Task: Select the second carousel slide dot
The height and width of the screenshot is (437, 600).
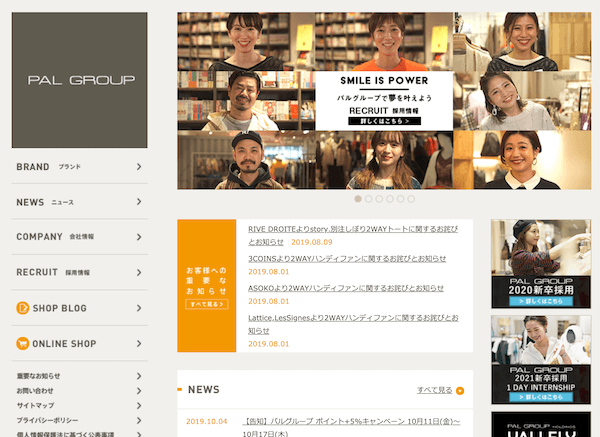Action: point(368,199)
